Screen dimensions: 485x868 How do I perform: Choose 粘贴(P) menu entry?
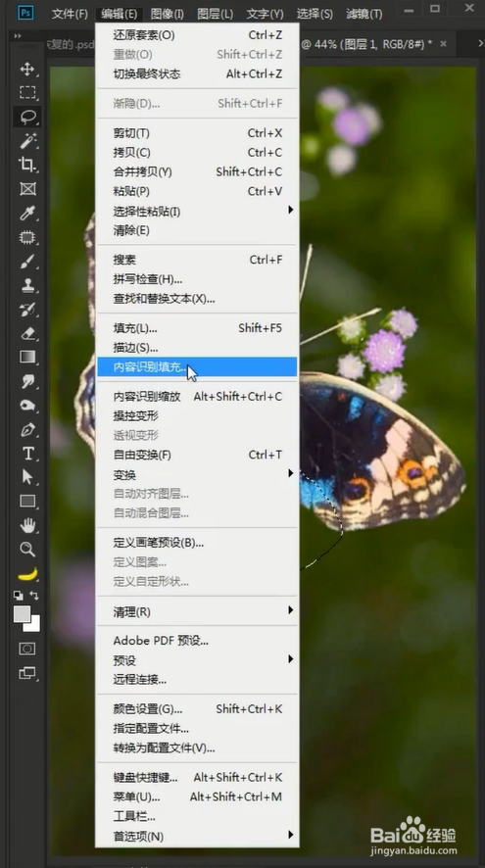pos(197,191)
